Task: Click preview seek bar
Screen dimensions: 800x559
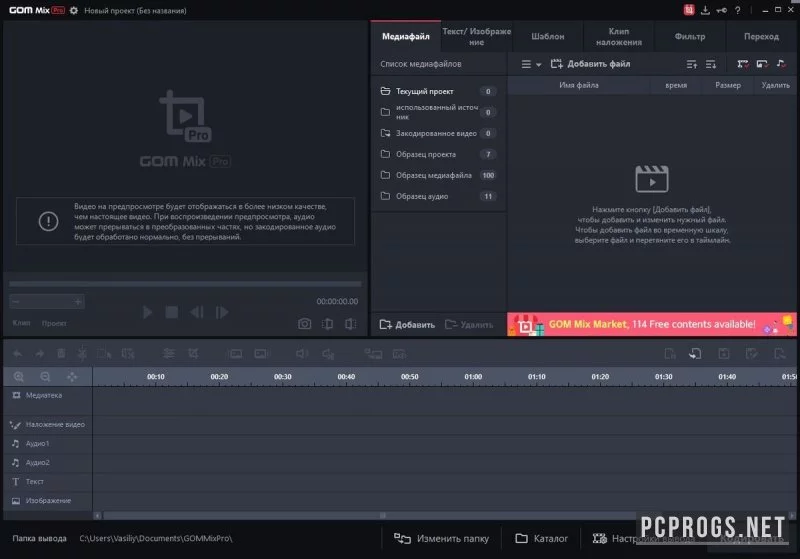Action: [185, 284]
